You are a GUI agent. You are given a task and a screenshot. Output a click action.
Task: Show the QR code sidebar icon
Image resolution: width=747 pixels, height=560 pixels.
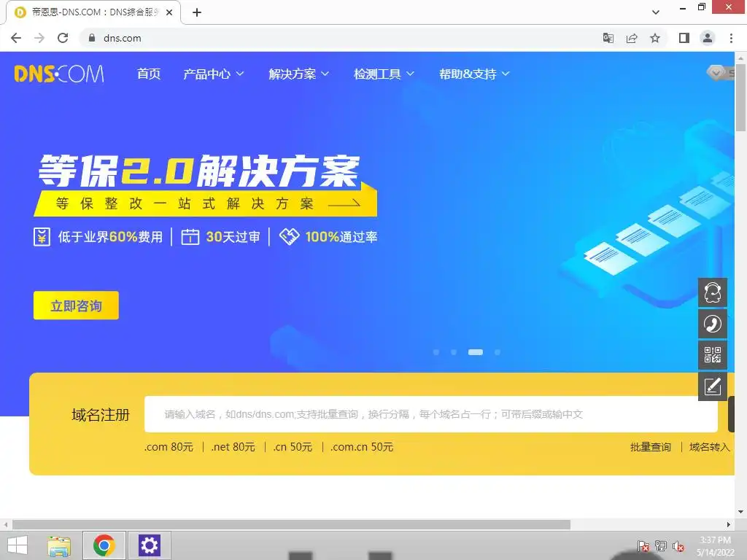[x=713, y=355]
